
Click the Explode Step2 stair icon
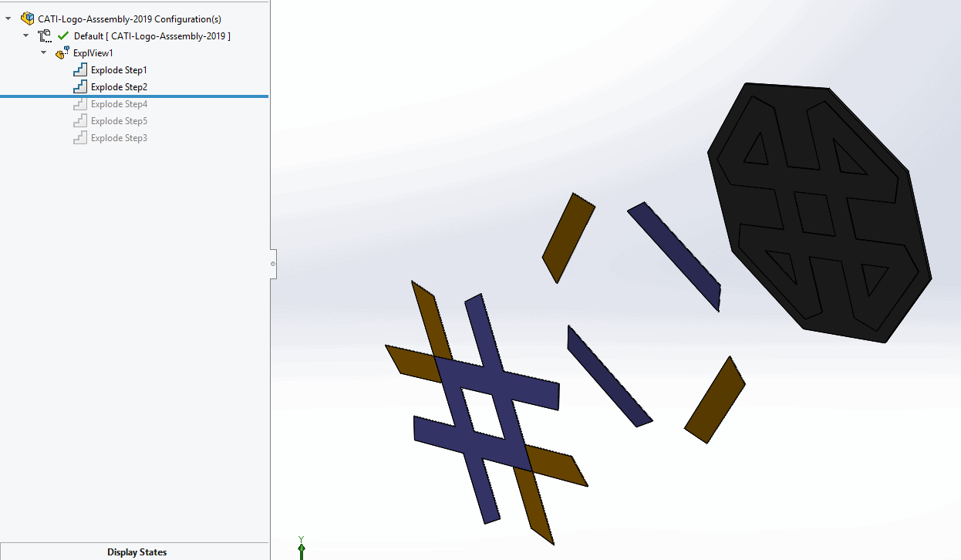(80, 86)
